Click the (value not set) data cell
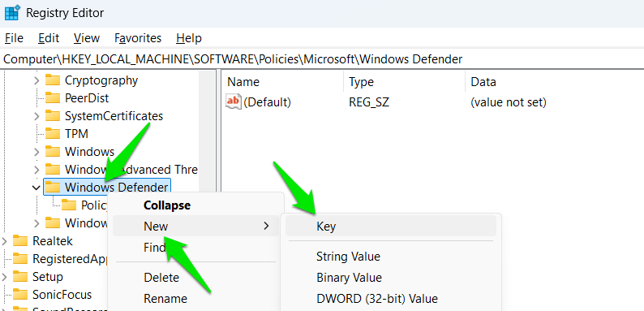 [509, 102]
